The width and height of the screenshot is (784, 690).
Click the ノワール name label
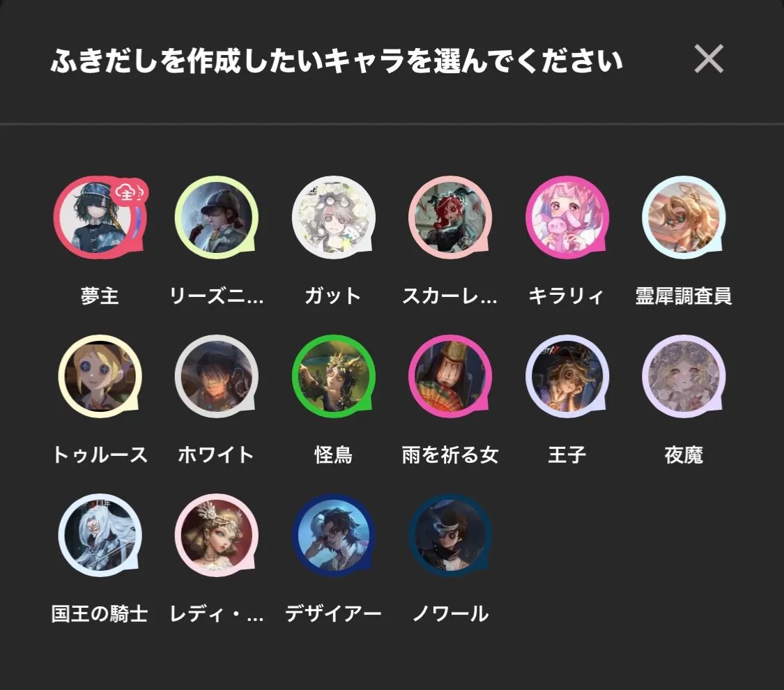[450, 614]
